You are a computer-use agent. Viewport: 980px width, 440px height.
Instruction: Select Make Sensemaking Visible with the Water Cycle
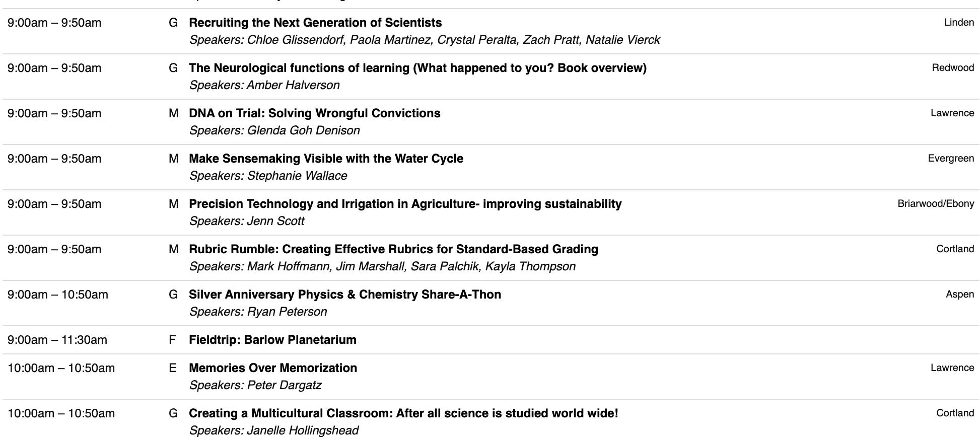326,159
